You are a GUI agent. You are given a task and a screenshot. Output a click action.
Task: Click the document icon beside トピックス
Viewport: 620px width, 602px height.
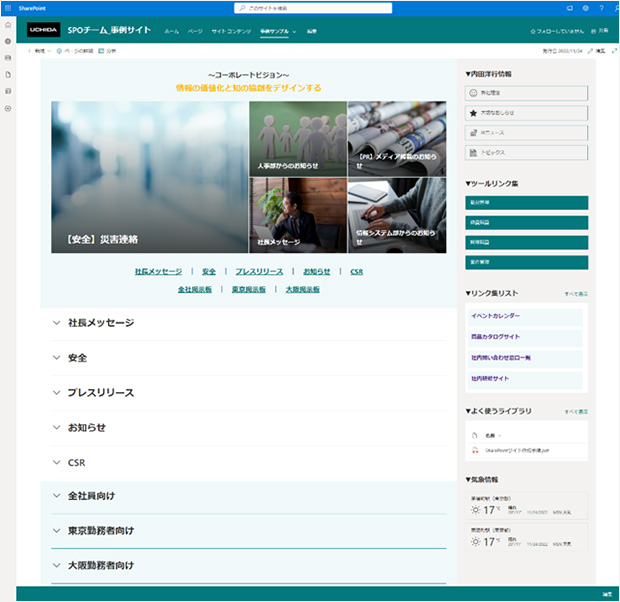[x=473, y=153]
